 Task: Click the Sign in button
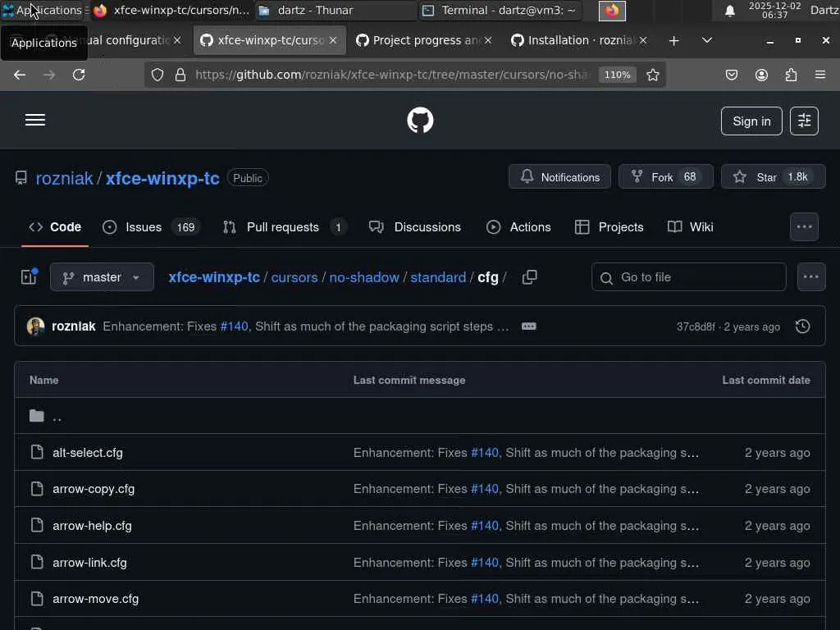[x=751, y=121]
